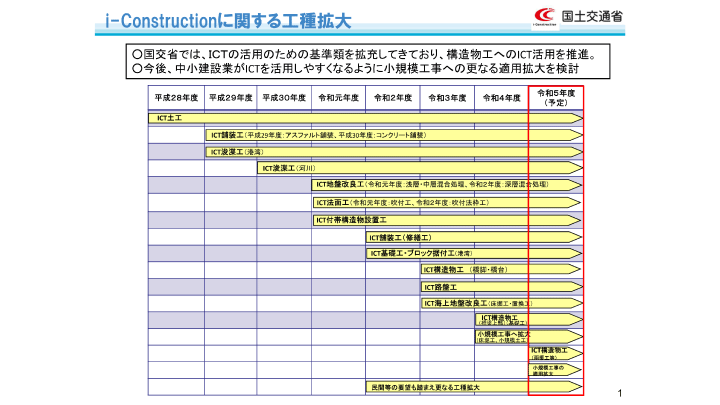This screenshot has height=405, width=720.
Task: Click the 'ICT海上地盤改良工' bar label
Action: point(478,304)
